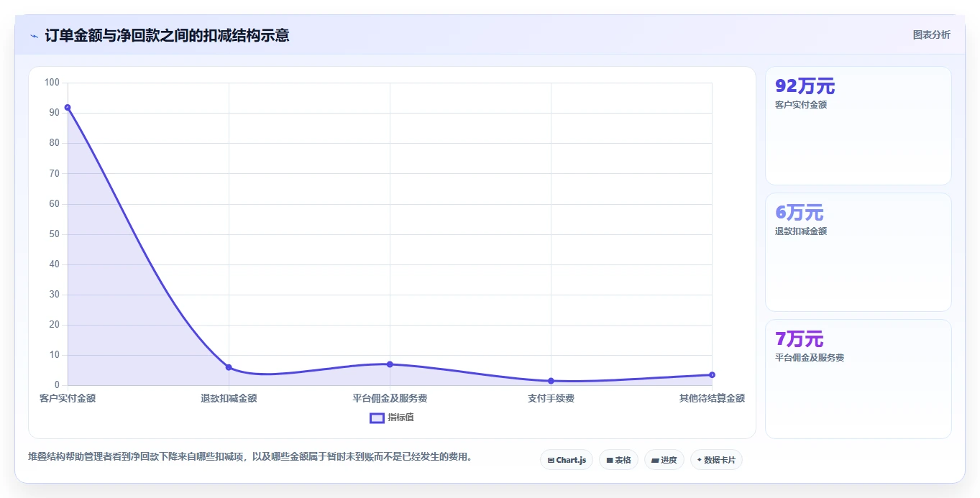Click the y-axis value 100
The width and height of the screenshot is (980, 498).
[x=52, y=83]
